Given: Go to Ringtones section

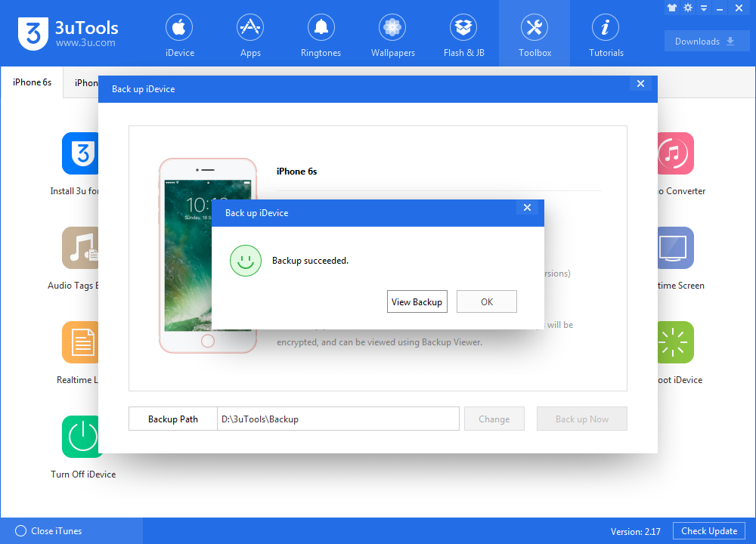Looking at the screenshot, I should point(321,35).
